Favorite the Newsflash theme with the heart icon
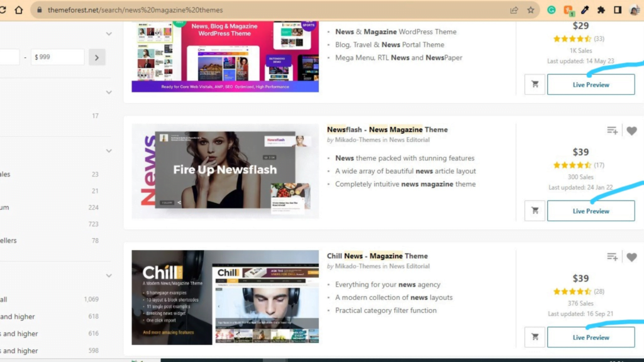This screenshot has height=362, width=644. pyautogui.click(x=631, y=130)
